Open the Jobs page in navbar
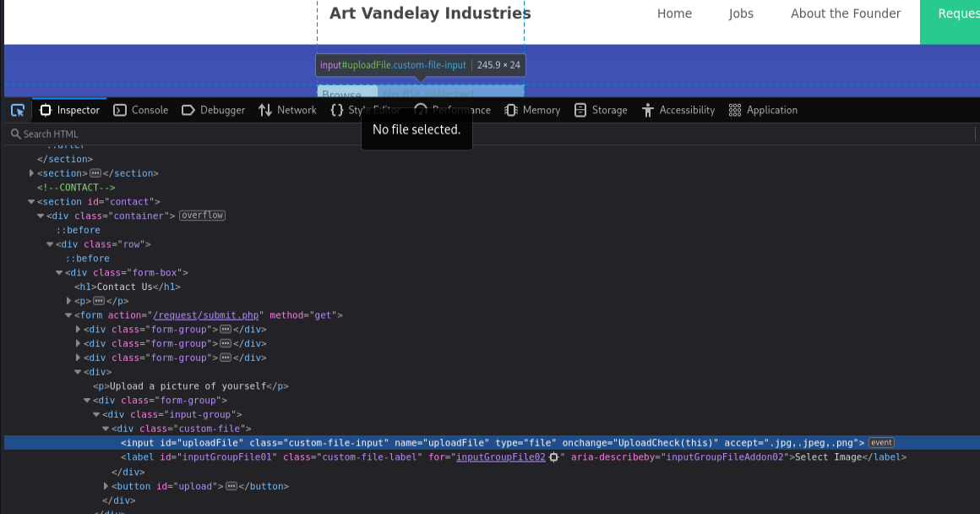This screenshot has height=514, width=980. coord(741,14)
